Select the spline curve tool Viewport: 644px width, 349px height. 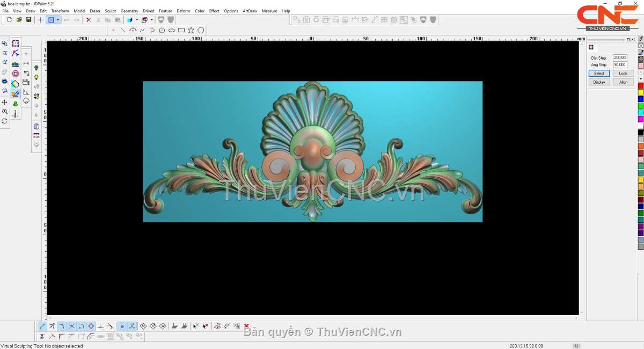point(142,30)
